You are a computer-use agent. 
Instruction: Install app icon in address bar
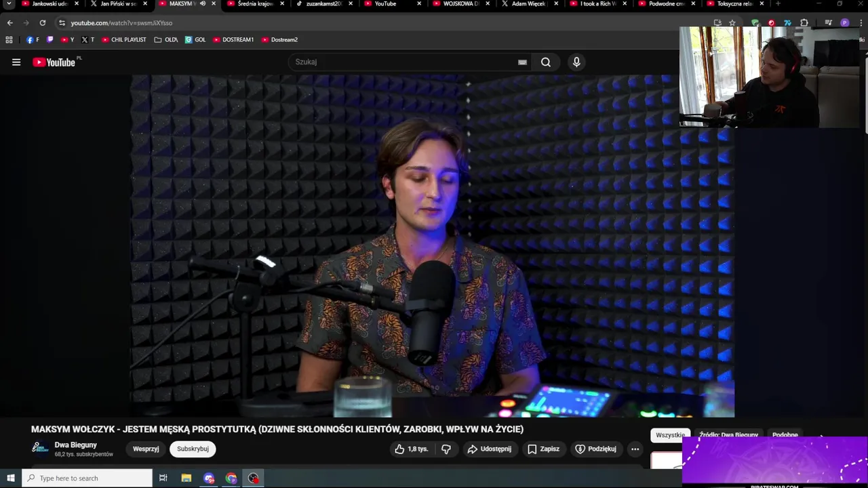pos(717,22)
